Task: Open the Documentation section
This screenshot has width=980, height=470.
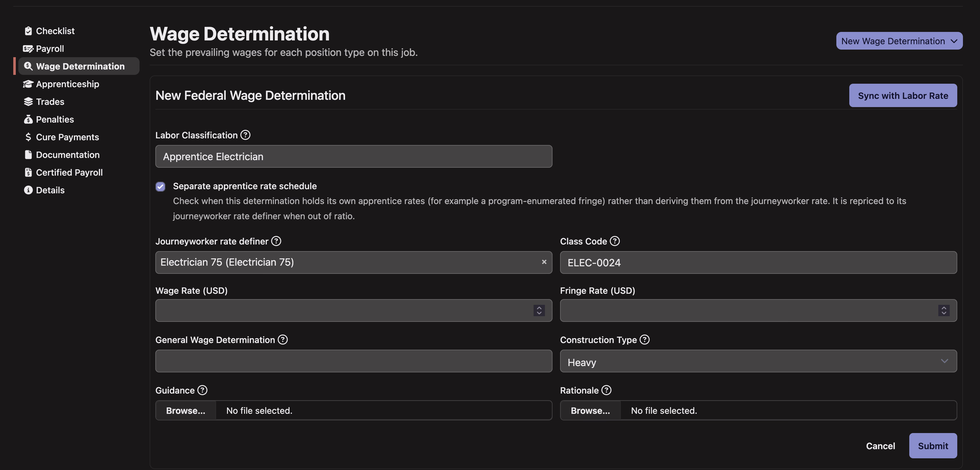Action: pyautogui.click(x=68, y=155)
